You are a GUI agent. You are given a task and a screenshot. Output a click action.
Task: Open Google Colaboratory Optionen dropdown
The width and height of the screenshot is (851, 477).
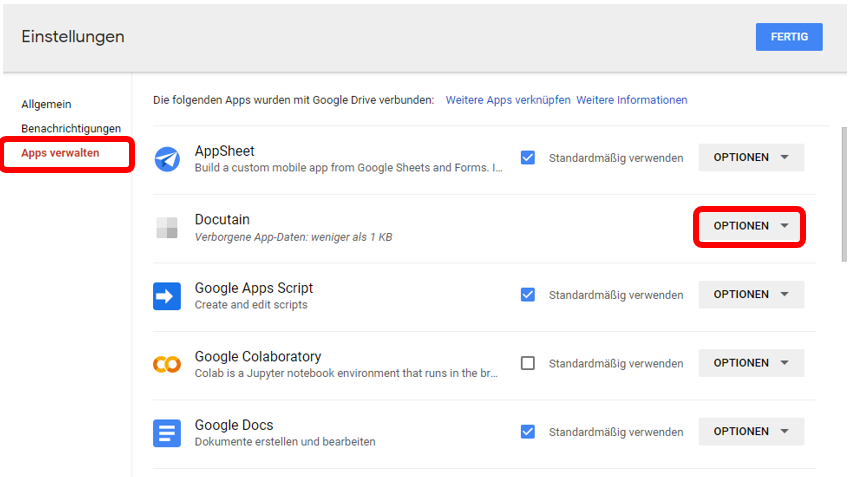[x=751, y=363]
